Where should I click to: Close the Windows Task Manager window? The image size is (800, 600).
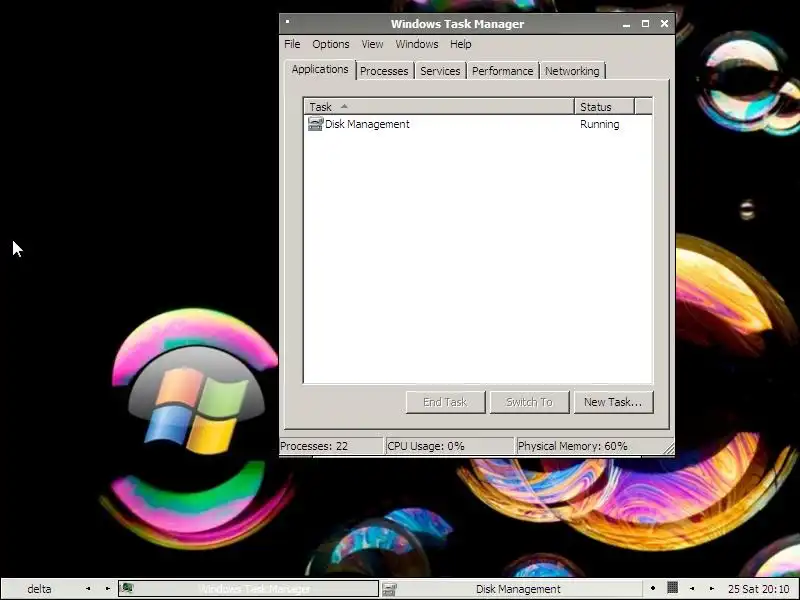[664, 23]
